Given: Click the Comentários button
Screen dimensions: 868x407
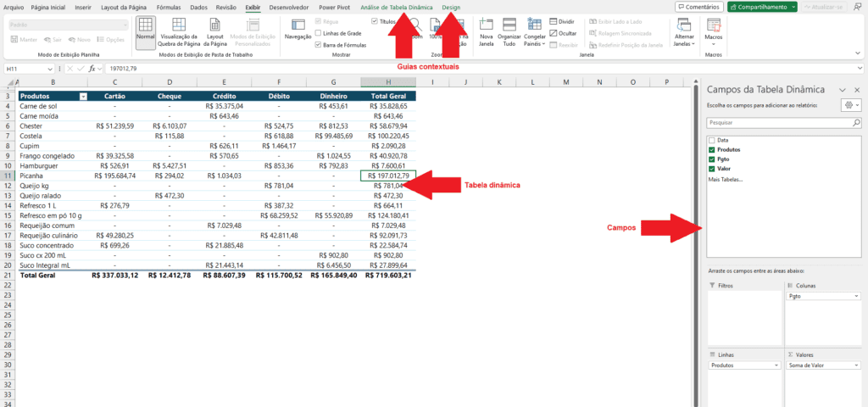Looking at the screenshot, I should (699, 7).
